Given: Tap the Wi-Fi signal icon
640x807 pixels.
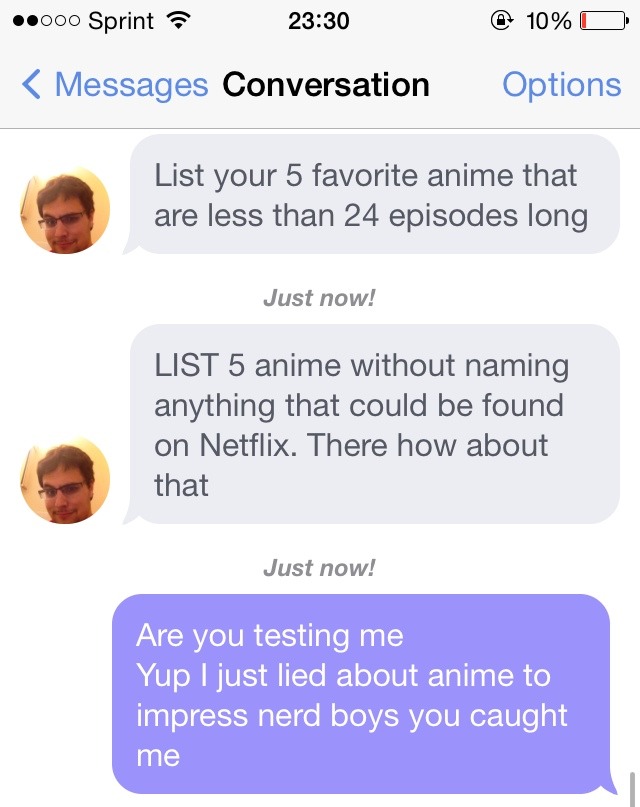Looking at the screenshot, I should (180, 20).
